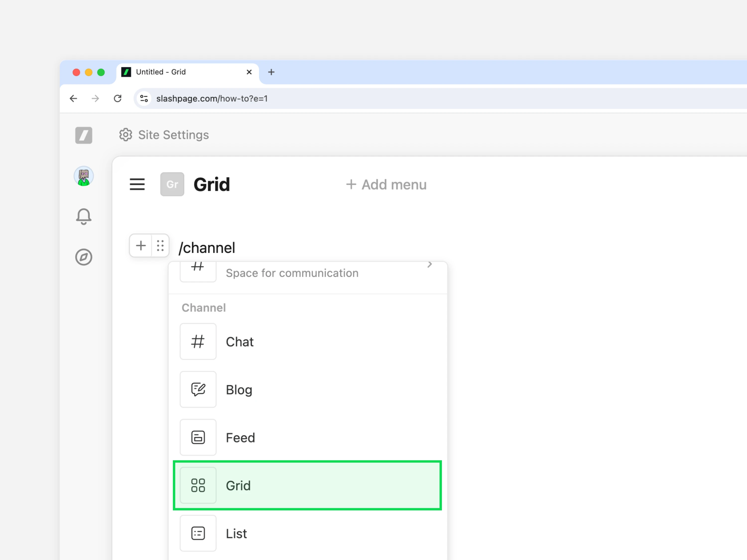This screenshot has height=560, width=747.
Task: Click the Blog pencil-speech icon
Action: pos(198,390)
